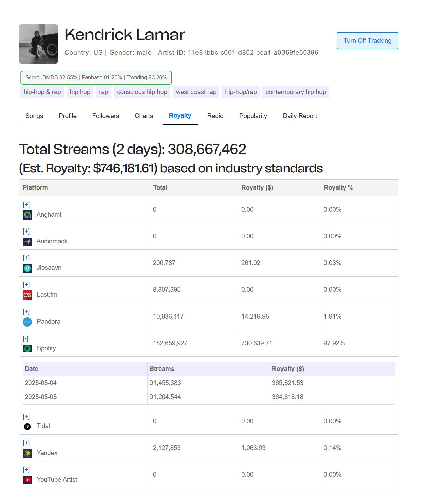Click the hip-hop & rap genre tag
The image size is (435, 504).
pyautogui.click(x=42, y=92)
